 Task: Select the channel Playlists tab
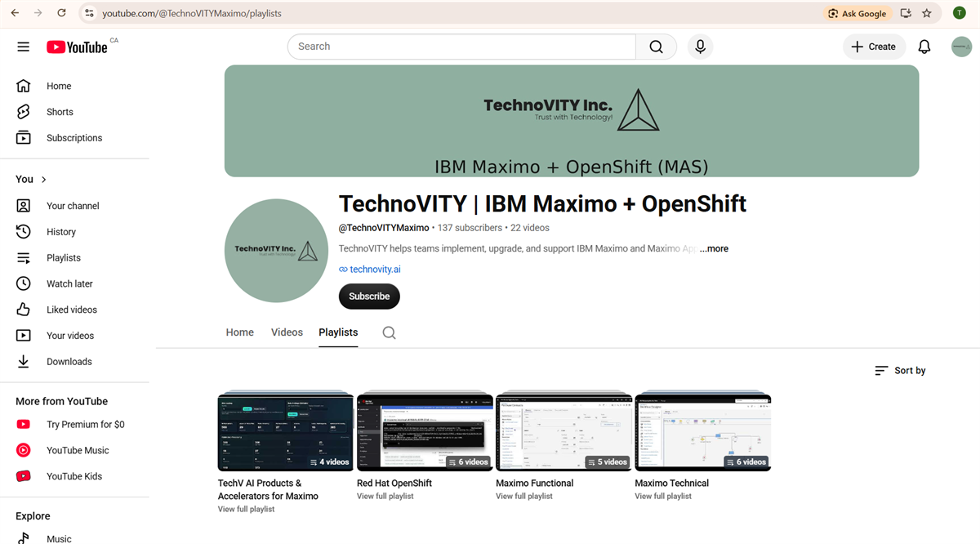[x=338, y=332]
